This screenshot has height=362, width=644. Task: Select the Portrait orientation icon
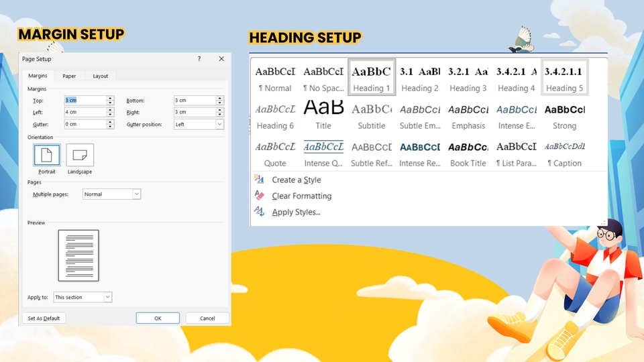pyautogui.click(x=47, y=156)
